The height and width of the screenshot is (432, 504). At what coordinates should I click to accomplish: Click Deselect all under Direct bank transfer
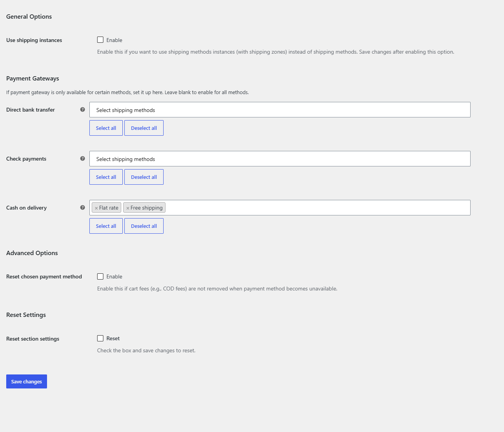coord(144,128)
